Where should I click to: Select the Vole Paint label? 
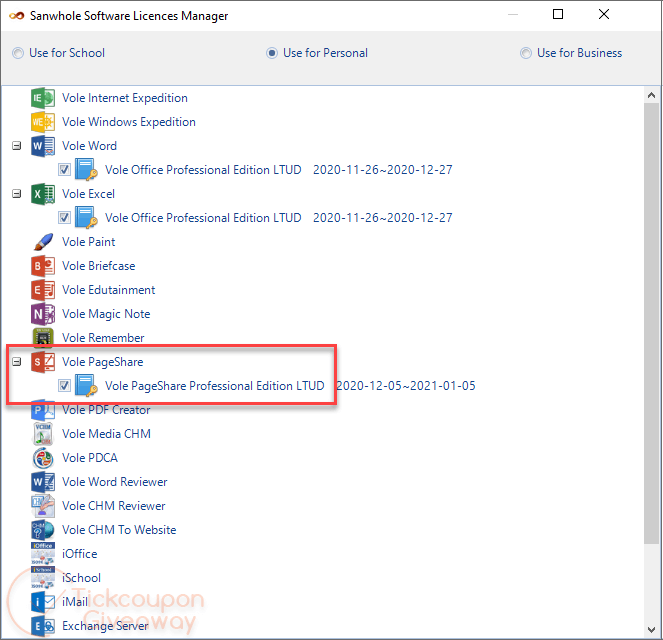(x=88, y=242)
